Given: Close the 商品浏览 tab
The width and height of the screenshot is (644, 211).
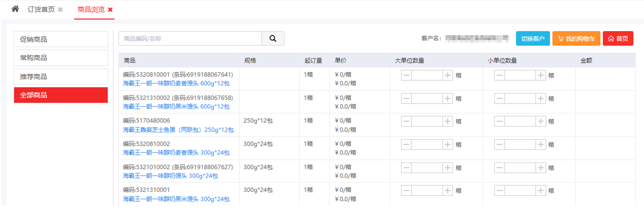Looking at the screenshot, I should 110,10.
